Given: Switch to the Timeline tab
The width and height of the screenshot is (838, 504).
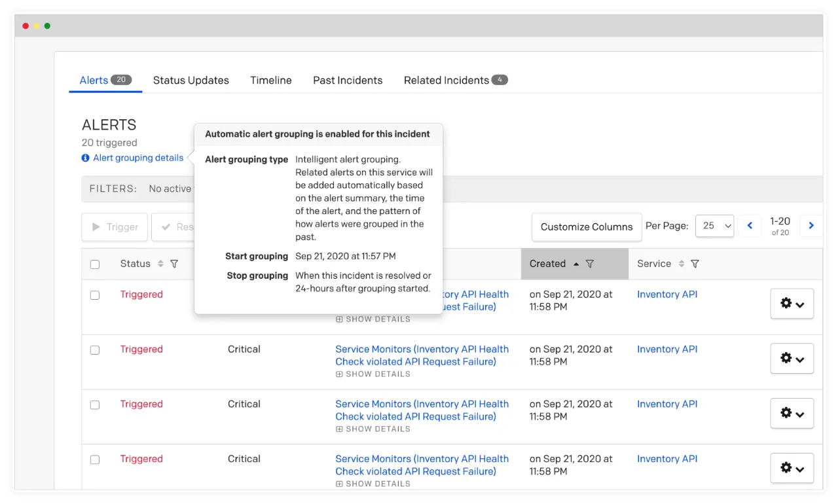Looking at the screenshot, I should coord(270,81).
